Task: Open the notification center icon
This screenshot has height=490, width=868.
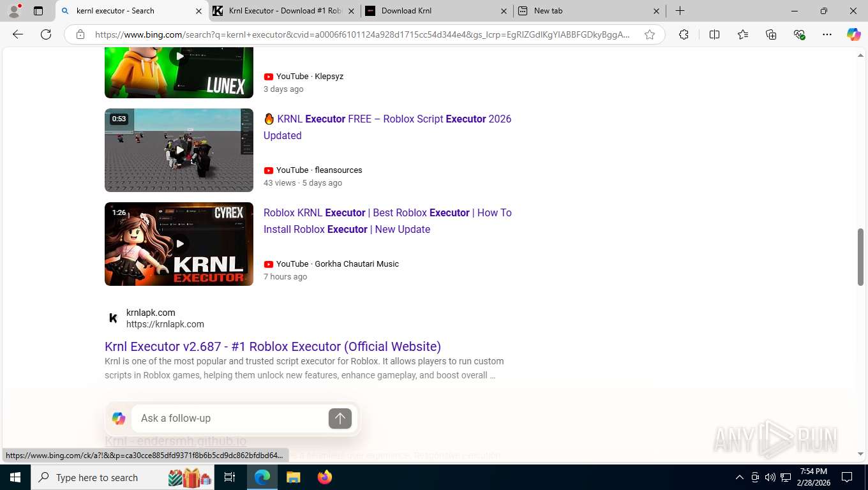Action: 847,477
